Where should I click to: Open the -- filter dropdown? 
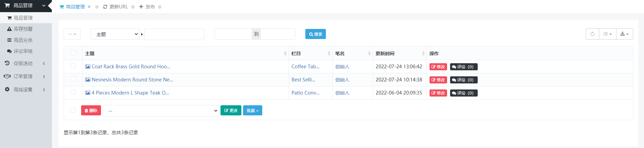72,34
